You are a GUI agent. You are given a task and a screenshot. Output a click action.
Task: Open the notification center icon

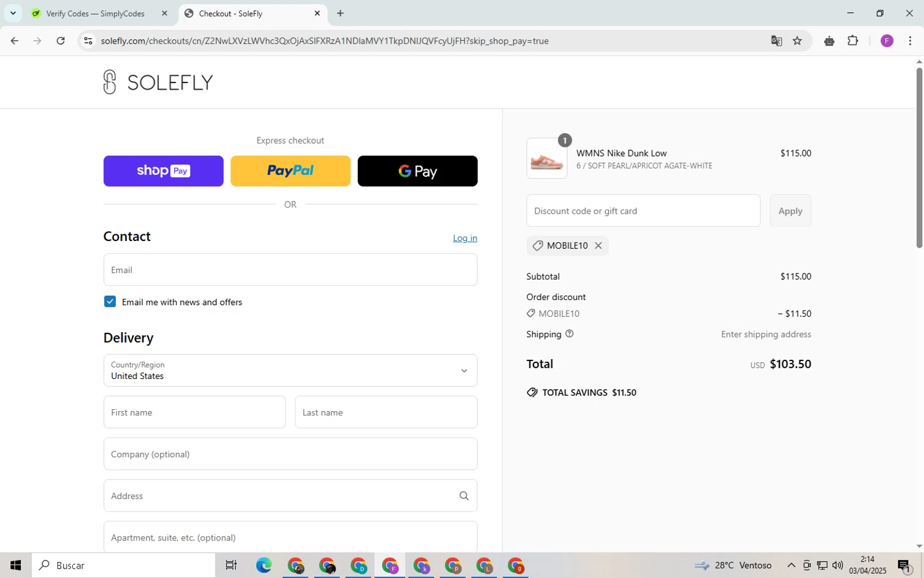point(904,565)
